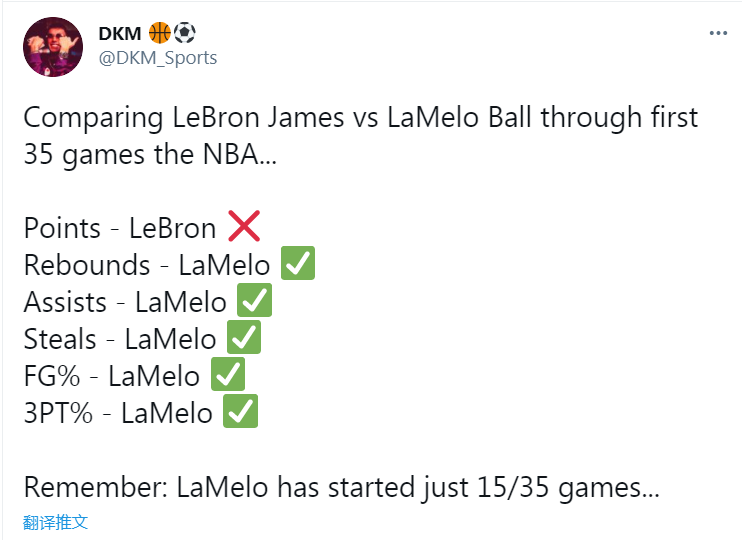This screenshot has width=742, height=540.
Task: Click the green check beside 3PT%
Action: (241, 411)
